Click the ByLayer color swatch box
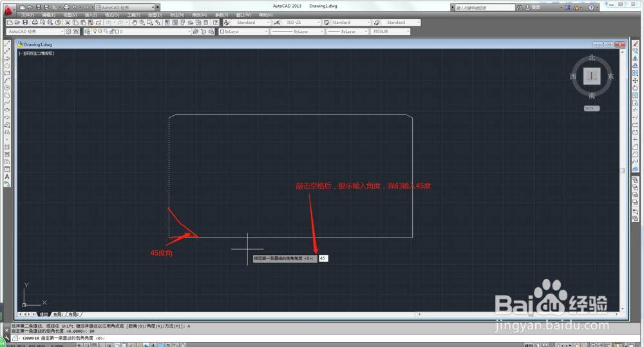The height and width of the screenshot is (347, 644). [x=222, y=31]
